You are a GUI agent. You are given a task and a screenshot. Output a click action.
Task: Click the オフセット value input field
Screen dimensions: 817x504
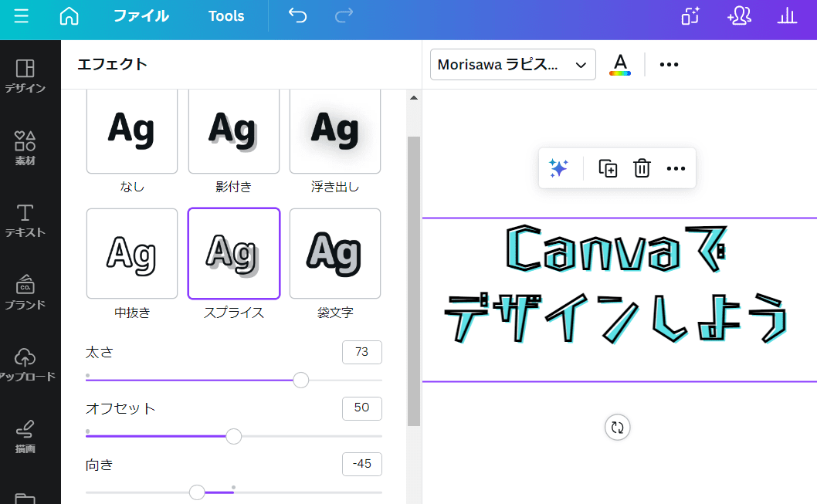coord(361,408)
